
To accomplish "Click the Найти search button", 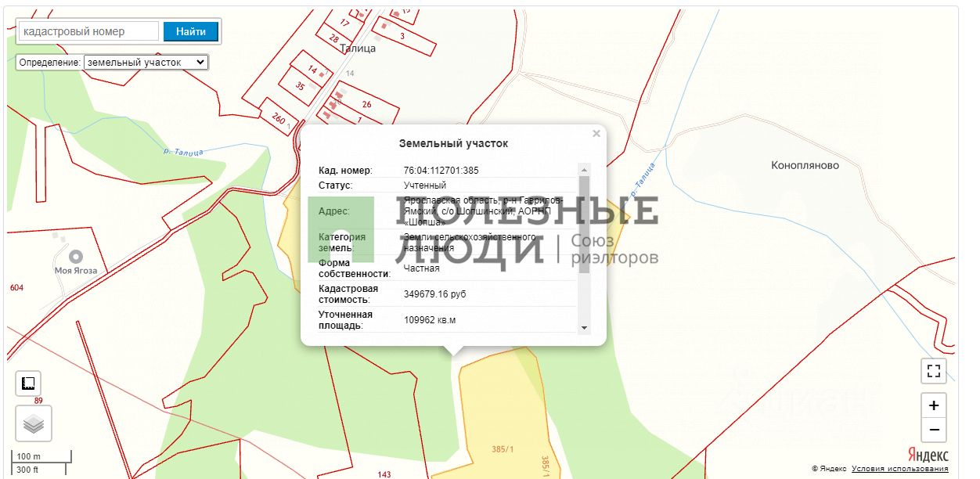I will tap(191, 31).
